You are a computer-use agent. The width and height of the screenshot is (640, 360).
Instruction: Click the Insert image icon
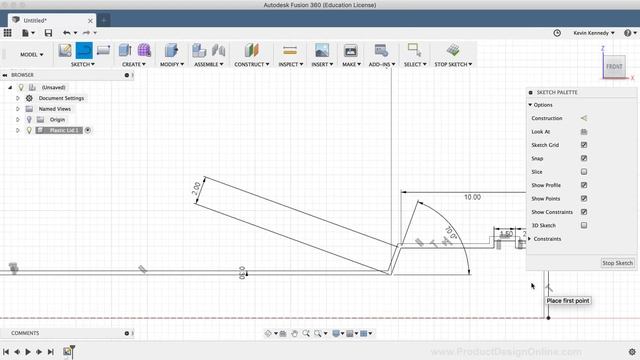[x=322, y=50]
